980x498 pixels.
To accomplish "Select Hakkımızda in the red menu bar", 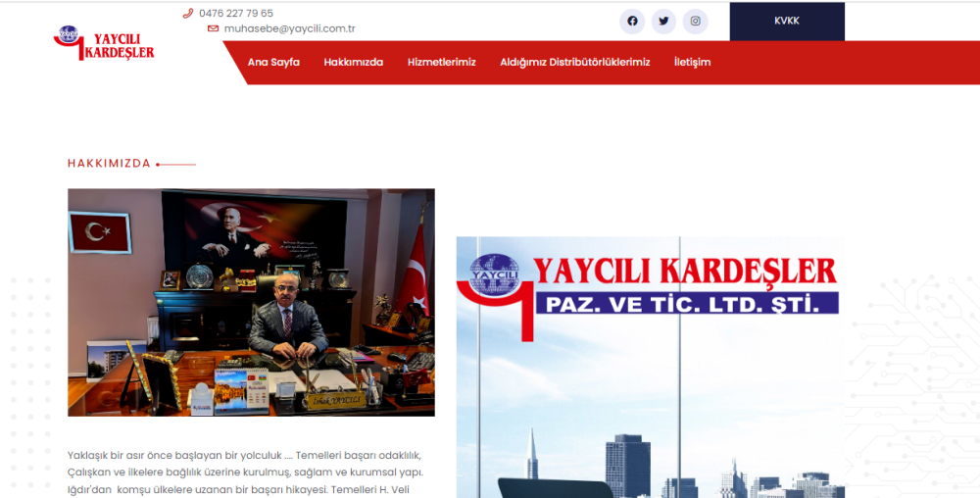I will (x=353, y=62).
